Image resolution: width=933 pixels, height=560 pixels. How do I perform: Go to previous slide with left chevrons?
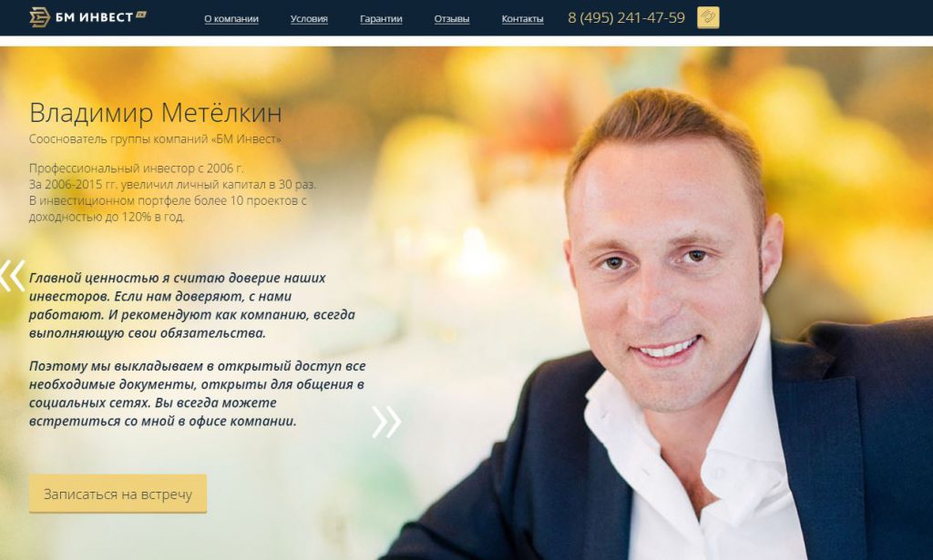[x=13, y=275]
